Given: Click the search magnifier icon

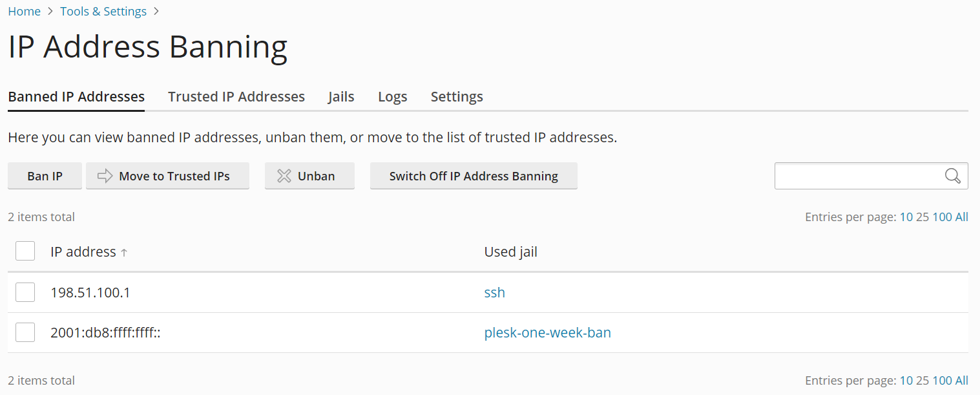Looking at the screenshot, I should 952,175.
